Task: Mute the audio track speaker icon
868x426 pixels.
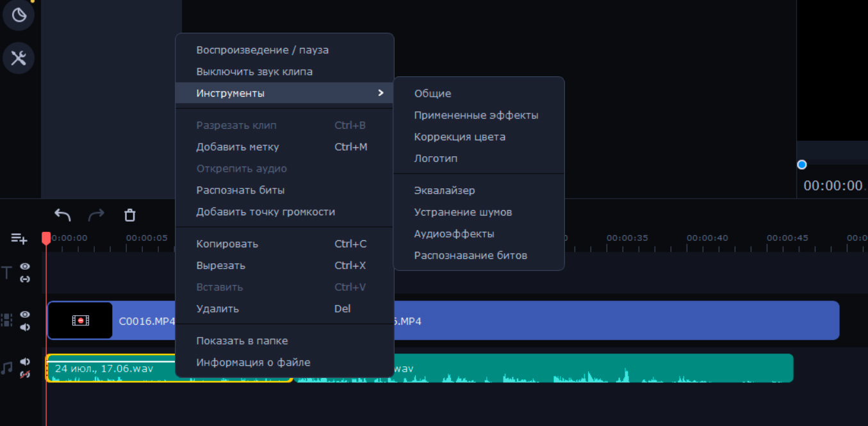Action: [25, 362]
